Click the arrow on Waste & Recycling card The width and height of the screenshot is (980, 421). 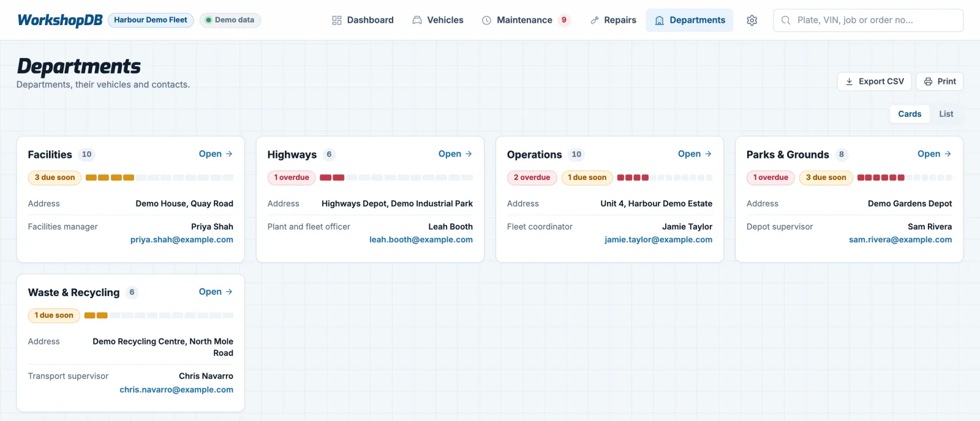229,292
